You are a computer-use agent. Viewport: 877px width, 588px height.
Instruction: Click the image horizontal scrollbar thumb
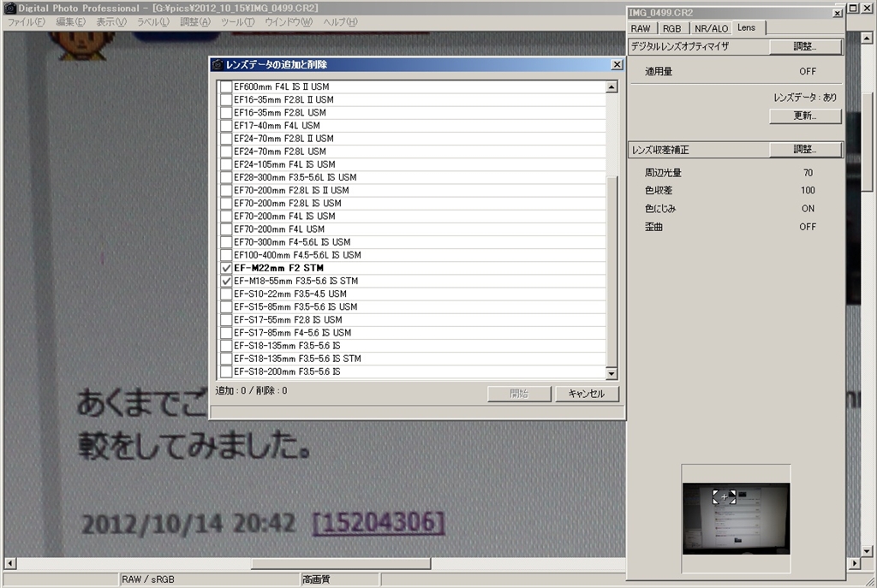pos(341,563)
